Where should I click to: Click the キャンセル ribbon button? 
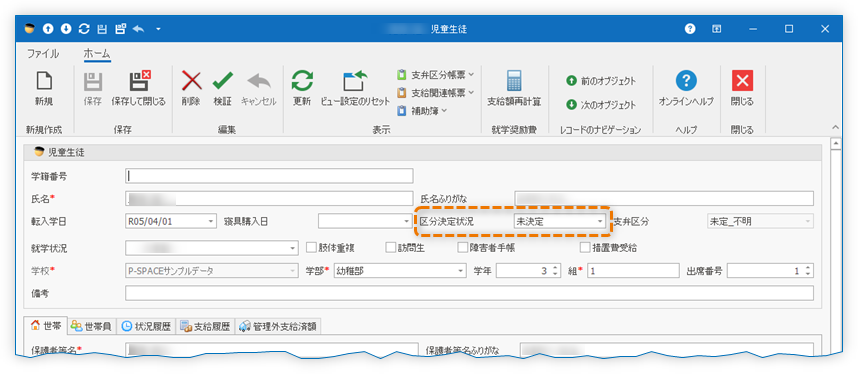coord(259,89)
